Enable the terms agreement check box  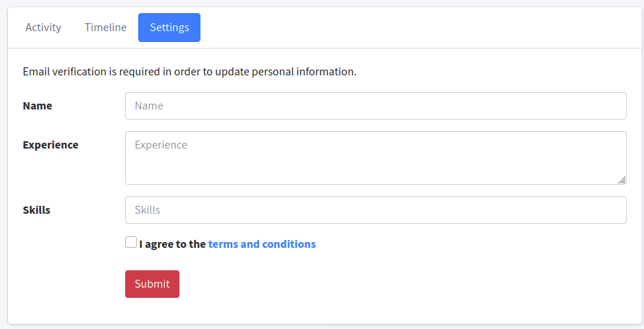pos(131,243)
